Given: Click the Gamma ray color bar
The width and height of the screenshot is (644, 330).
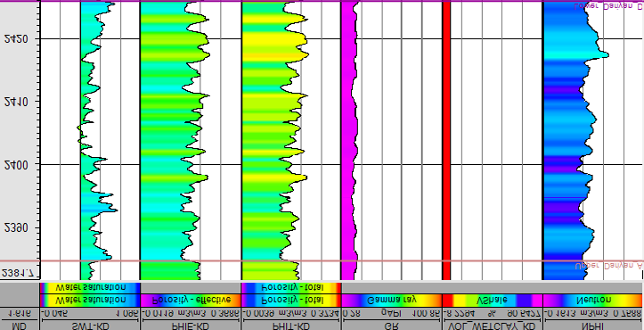Looking at the screenshot, I should (x=391, y=300).
